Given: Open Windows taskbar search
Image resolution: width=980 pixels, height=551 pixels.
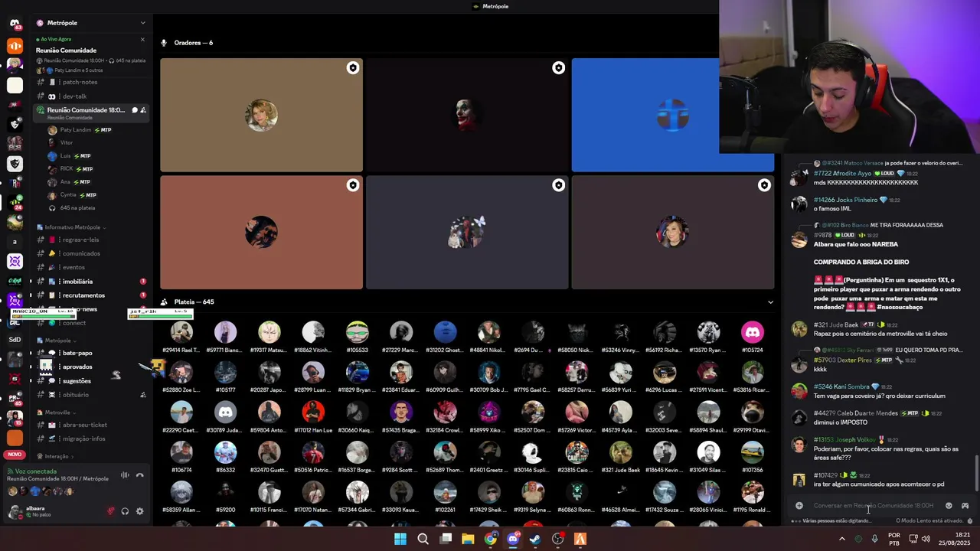Looking at the screenshot, I should pyautogui.click(x=423, y=539).
